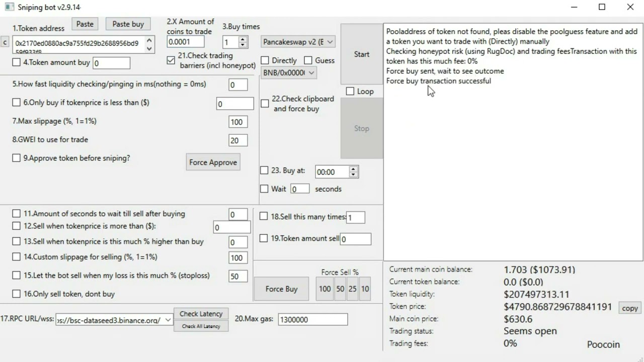
Task: Click the Sniping bot app icon in title bar
Action: click(9, 7)
